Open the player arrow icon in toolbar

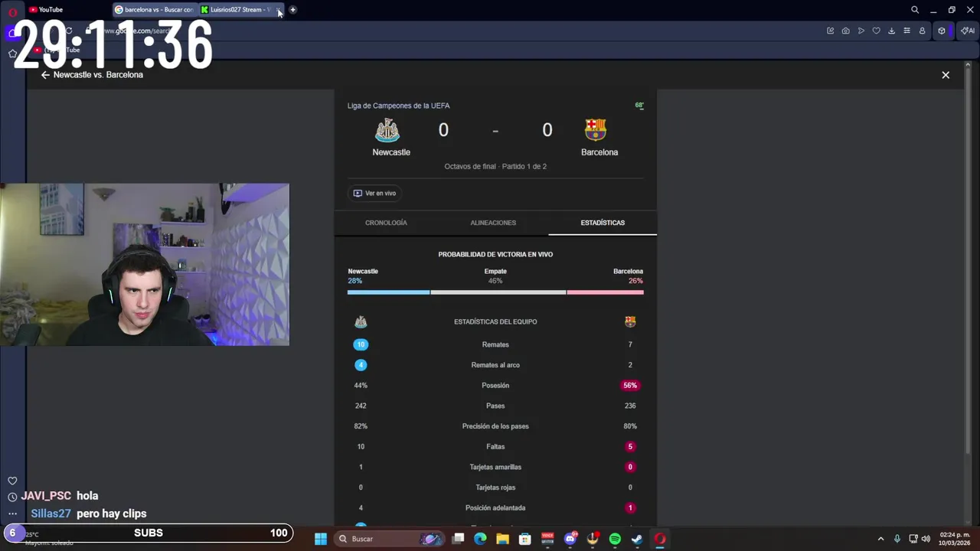click(x=861, y=31)
